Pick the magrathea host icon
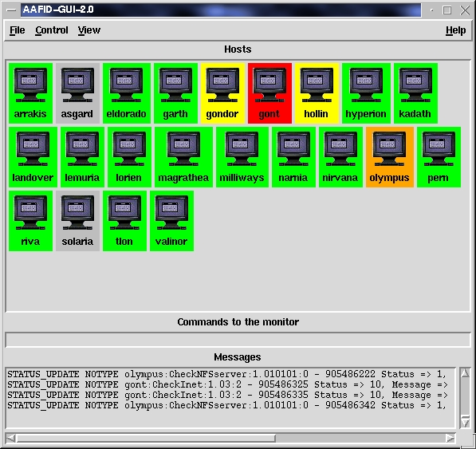 (x=183, y=157)
